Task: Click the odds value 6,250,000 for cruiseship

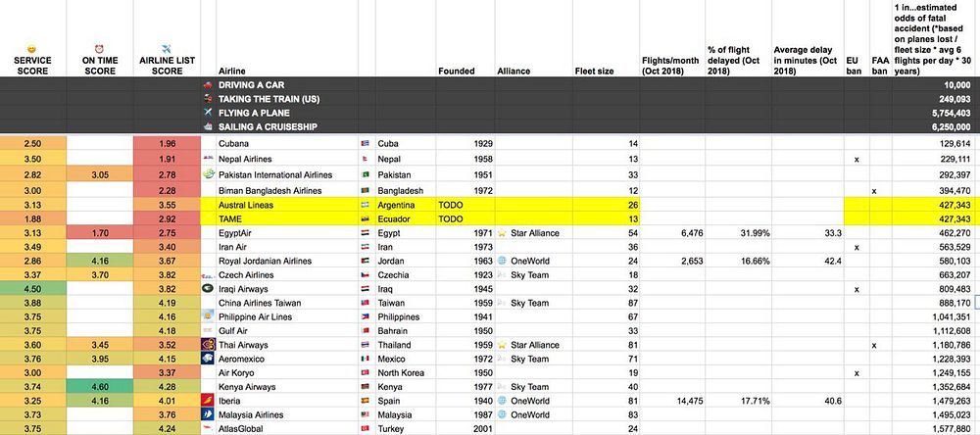Action: click(951, 127)
